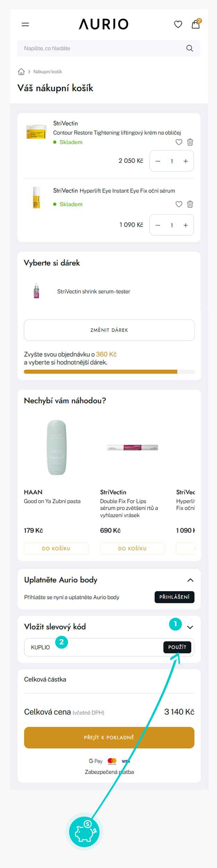The width and height of the screenshot is (217, 868).
Task: Add Hyperlift Eye serum to wishlist
Action: [x=179, y=204]
